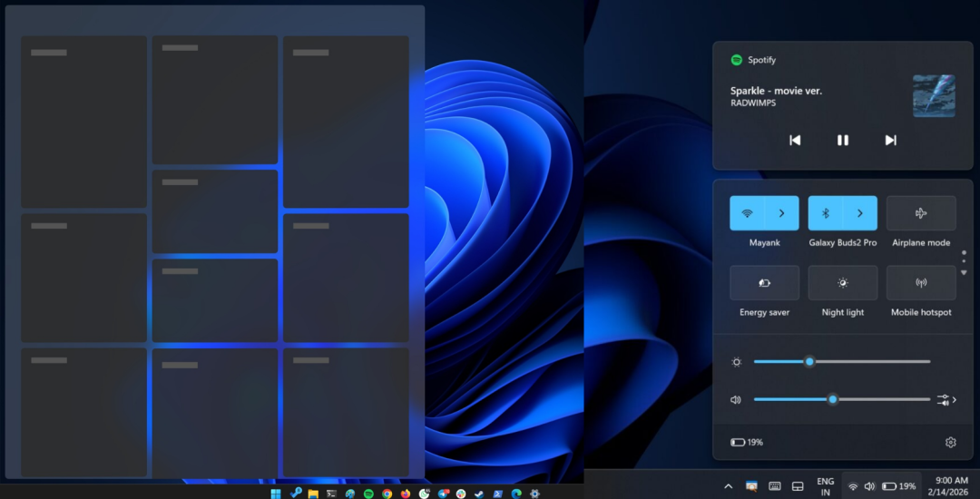This screenshot has width=980, height=499.
Task: Open Spotify from the taskbar
Action: pos(368,494)
